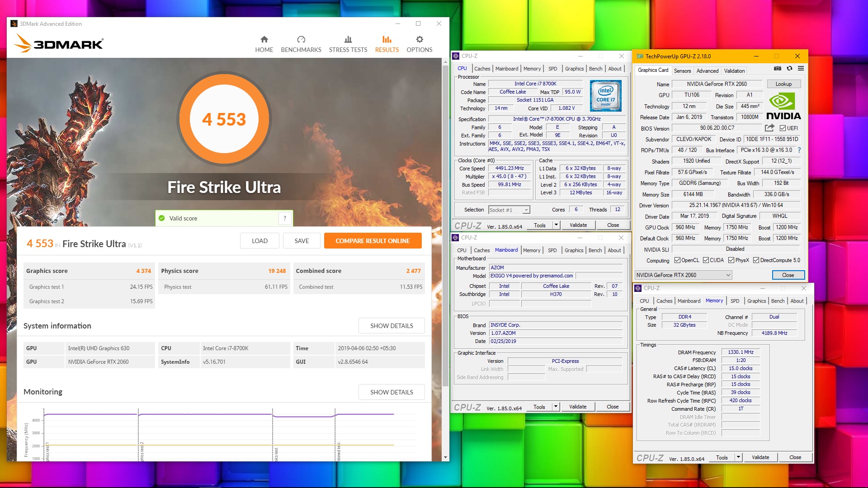Click the Lookup button in GPU-Z

click(x=783, y=84)
